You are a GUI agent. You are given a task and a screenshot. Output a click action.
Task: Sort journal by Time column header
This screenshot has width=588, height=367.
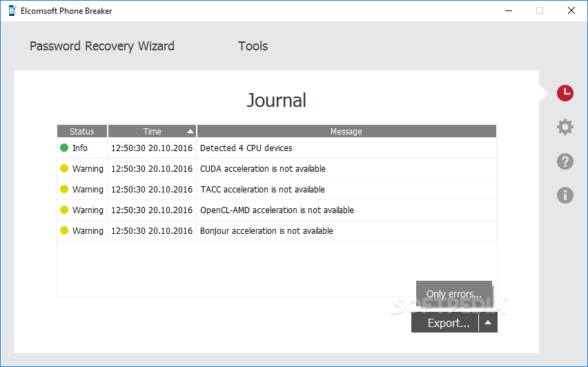click(x=152, y=131)
